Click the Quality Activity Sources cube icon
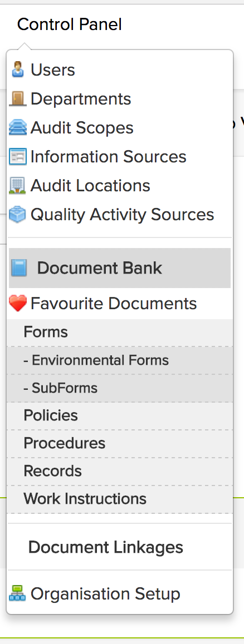244x644 pixels. pyautogui.click(x=17, y=215)
